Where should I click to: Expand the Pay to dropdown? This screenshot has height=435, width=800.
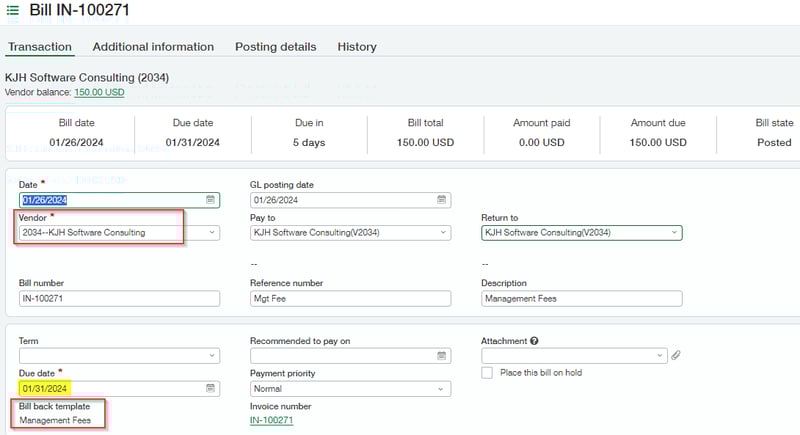pos(442,233)
